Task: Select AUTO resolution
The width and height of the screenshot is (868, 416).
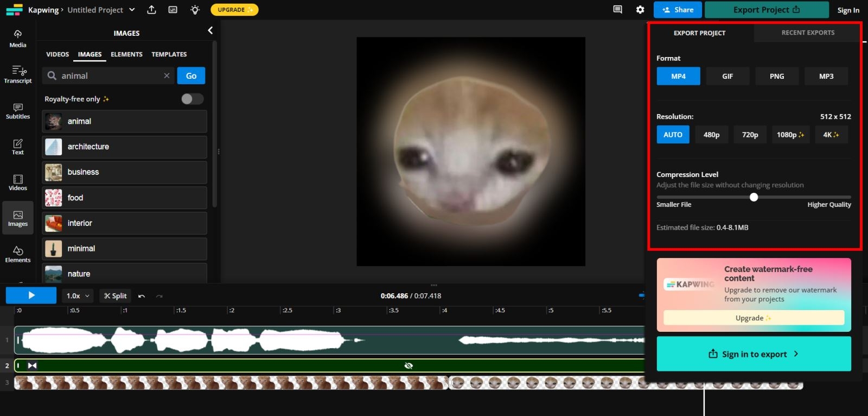Action: (673, 135)
